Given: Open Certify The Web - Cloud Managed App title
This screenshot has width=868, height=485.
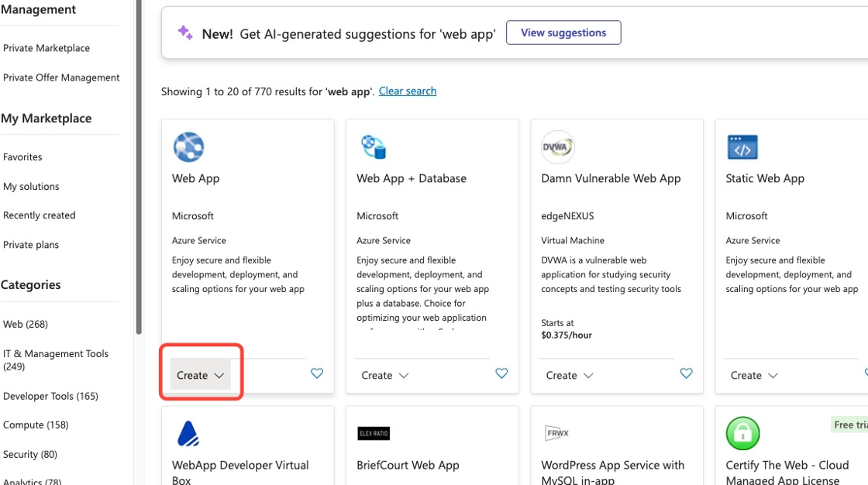Looking at the screenshot, I should 787,473.
